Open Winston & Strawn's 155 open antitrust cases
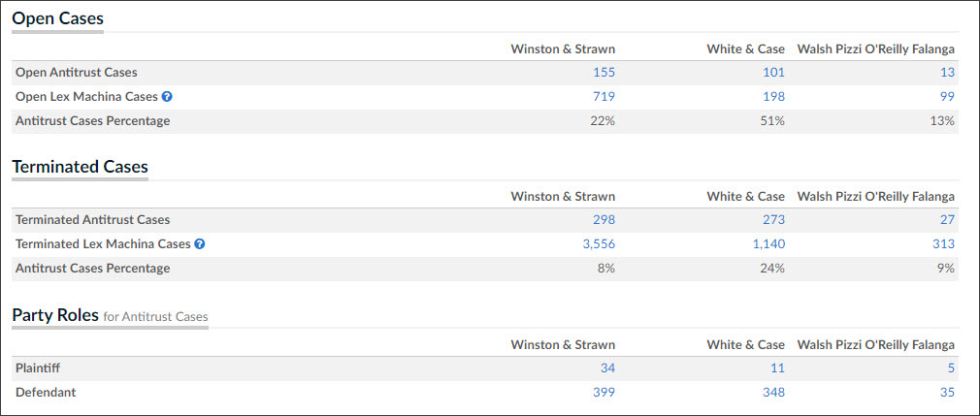The width and height of the screenshot is (980, 416). point(604,73)
